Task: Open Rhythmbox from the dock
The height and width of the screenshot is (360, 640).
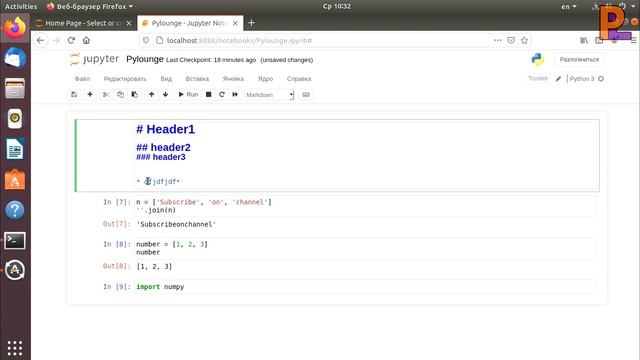Action: point(15,118)
